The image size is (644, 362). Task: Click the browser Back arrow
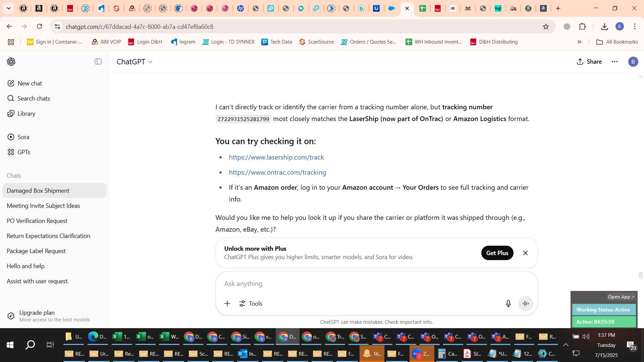point(9,26)
